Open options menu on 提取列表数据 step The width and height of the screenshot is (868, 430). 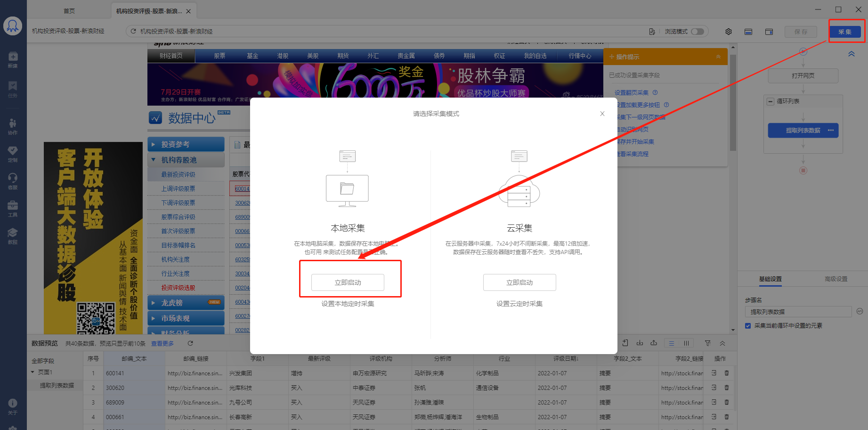830,131
